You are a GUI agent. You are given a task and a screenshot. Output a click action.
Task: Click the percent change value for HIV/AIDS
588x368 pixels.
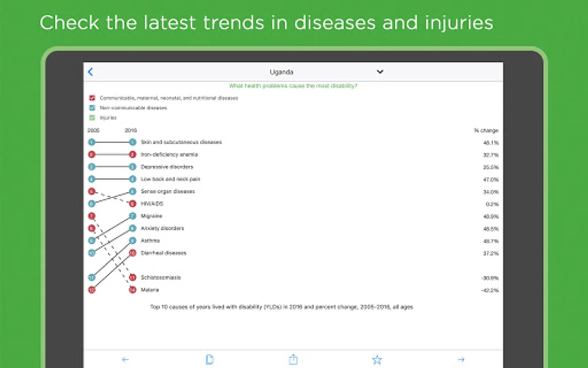[x=492, y=204]
